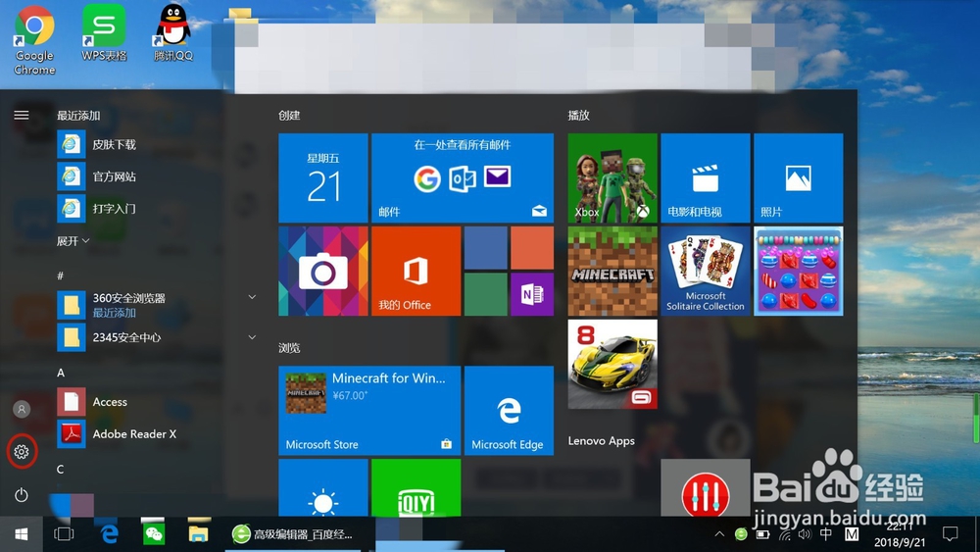Image resolution: width=980 pixels, height=552 pixels.
Task: Click the taskbar clock 2018/9/21
Action: tap(900, 534)
